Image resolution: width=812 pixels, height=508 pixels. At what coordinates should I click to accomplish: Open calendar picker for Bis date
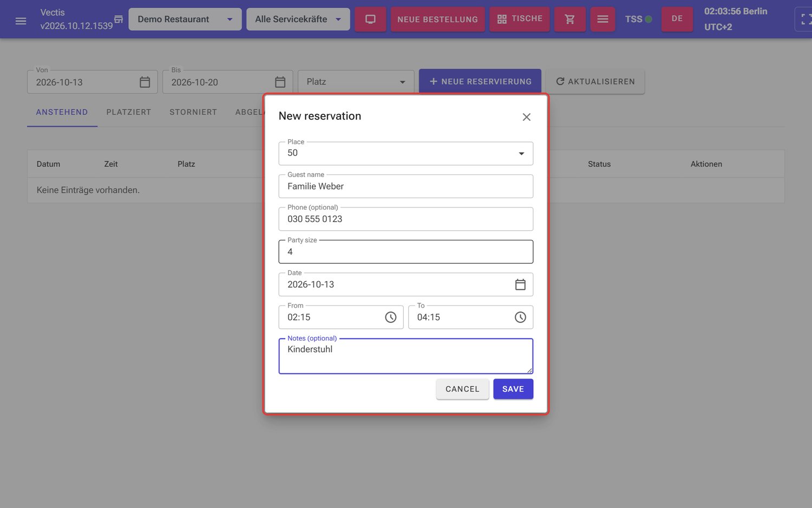coord(280,82)
